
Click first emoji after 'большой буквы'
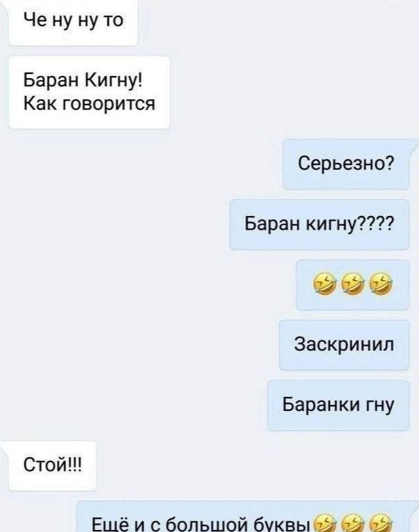[323, 524]
